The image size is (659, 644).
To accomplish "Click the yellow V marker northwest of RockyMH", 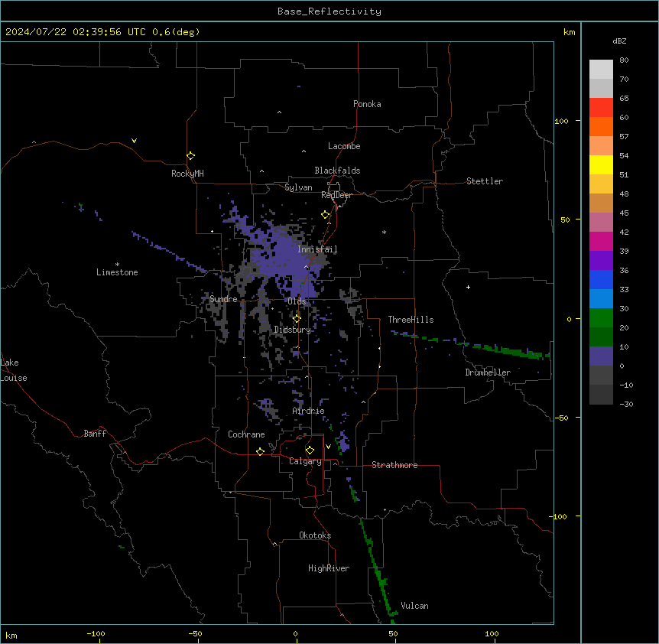I will click(x=134, y=141).
